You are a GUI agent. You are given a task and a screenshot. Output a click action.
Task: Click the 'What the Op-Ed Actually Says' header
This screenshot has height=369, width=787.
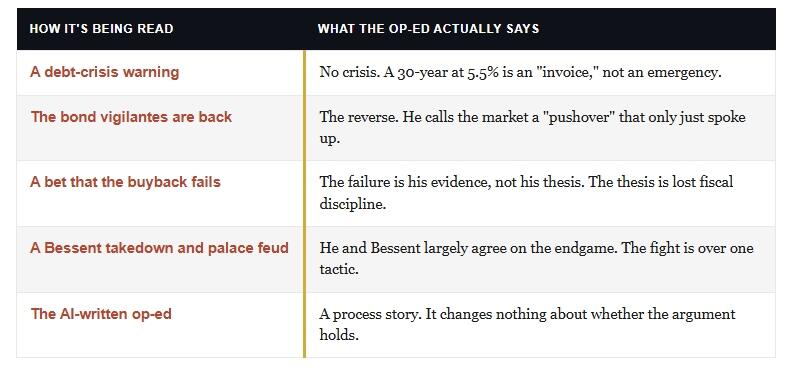[428, 28]
